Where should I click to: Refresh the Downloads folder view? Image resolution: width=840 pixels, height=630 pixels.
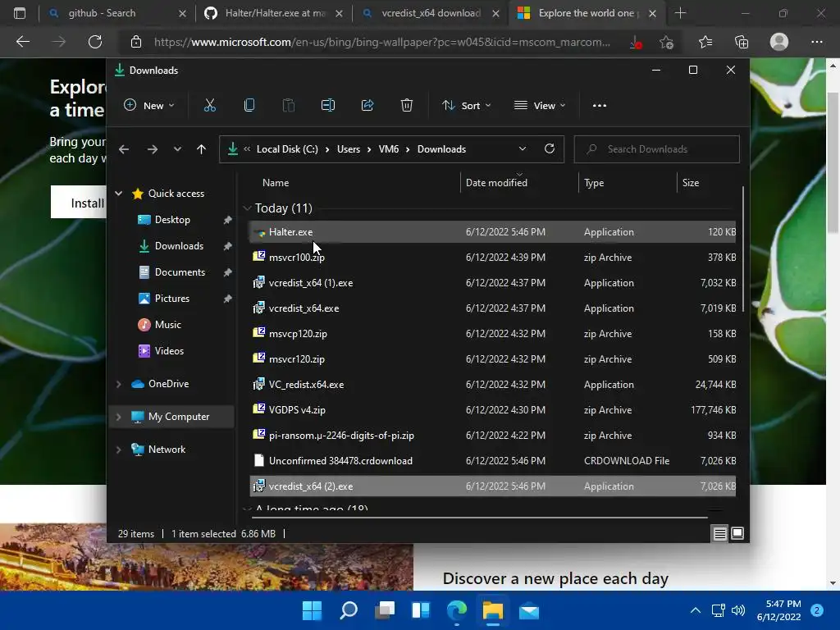click(549, 149)
